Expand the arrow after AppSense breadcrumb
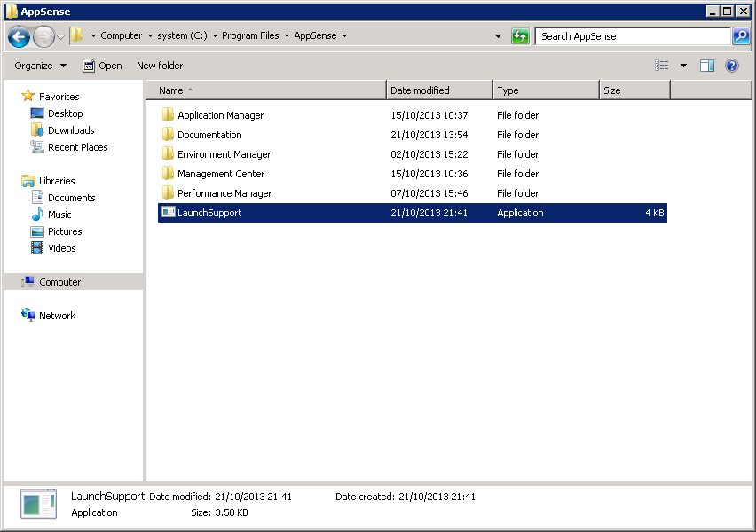The width and height of the screenshot is (756, 532). tap(344, 35)
